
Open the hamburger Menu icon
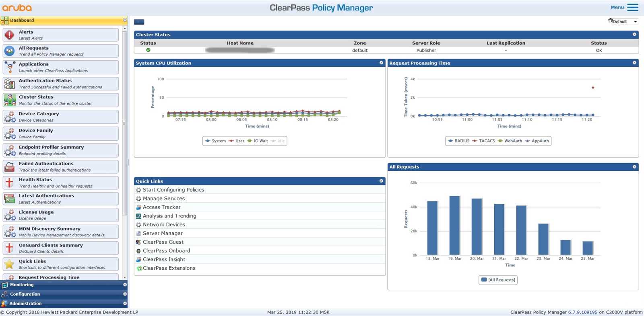[x=633, y=7]
